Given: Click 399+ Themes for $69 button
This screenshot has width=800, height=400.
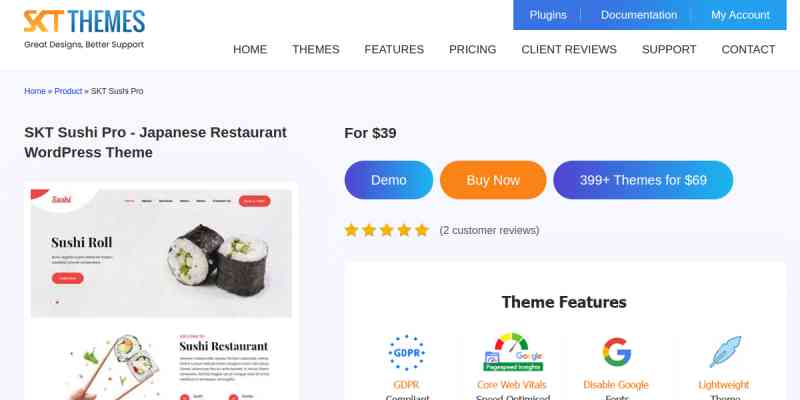Looking at the screenshot, I should tap(643, 180).
